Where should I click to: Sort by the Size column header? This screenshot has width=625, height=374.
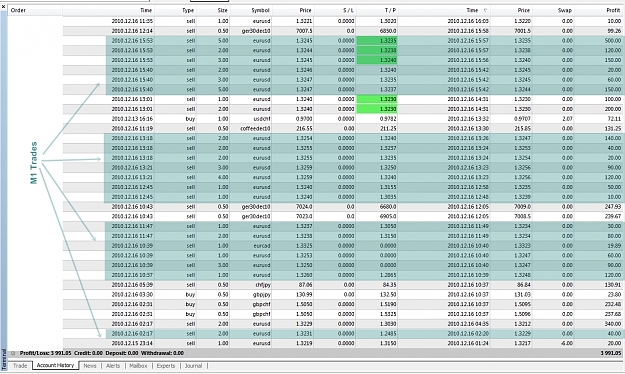pos(222,10)
